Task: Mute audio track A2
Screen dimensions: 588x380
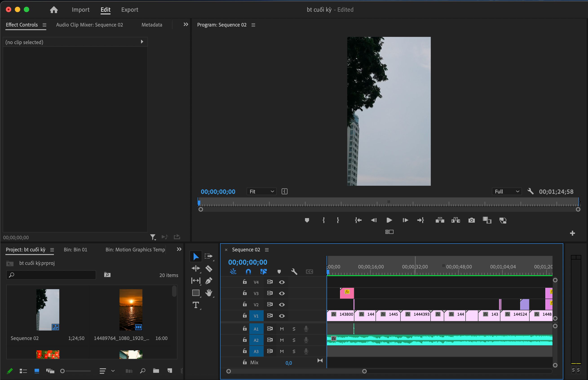Action: click(282, 340)
